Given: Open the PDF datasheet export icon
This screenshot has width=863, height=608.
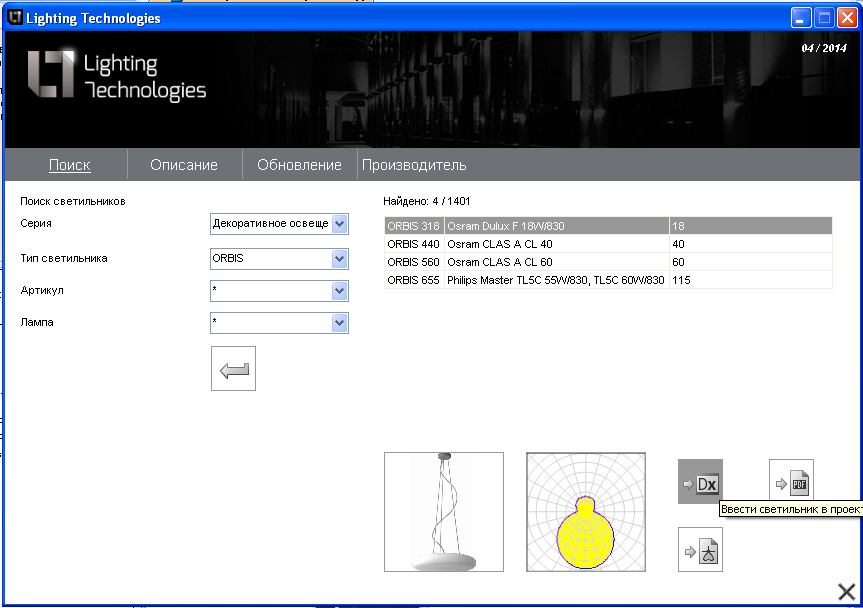Looking at the screenshot, I should [x=791, y=480].
